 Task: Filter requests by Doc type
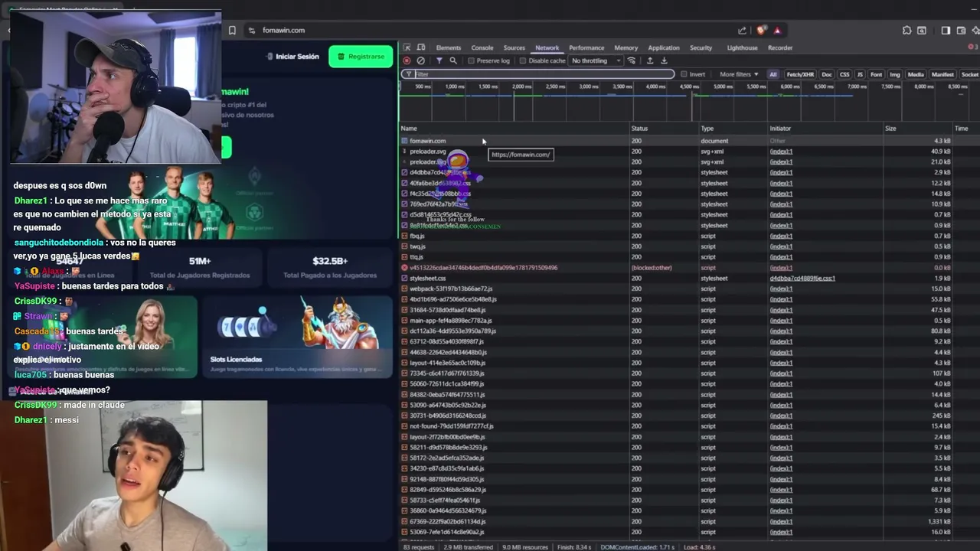click(x=827, y=74)
